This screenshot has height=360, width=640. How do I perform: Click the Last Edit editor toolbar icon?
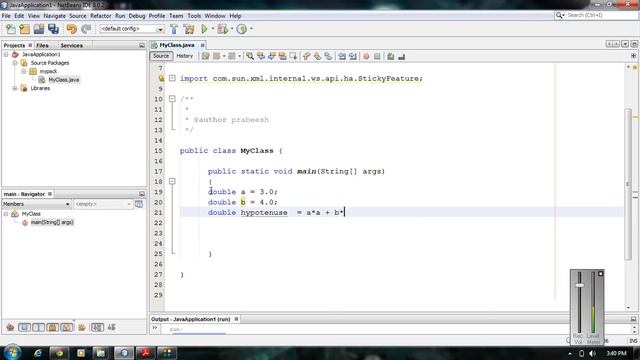pyautogui.click(x=205, y=56)
